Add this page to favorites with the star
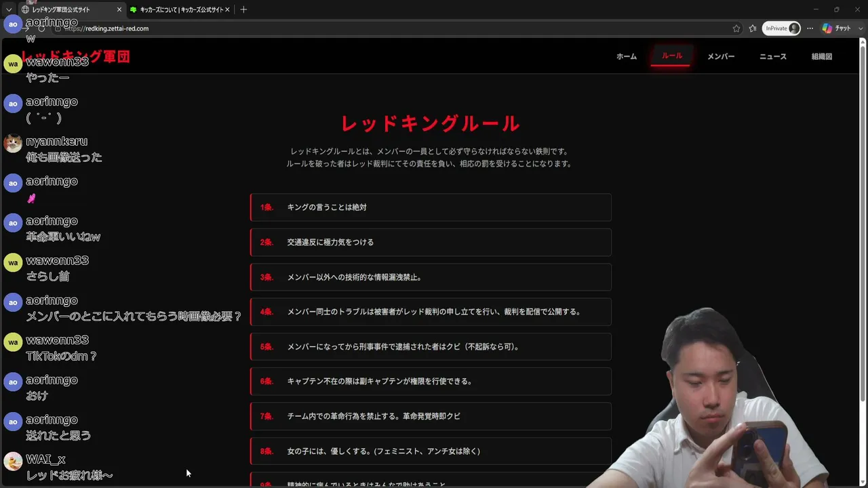 736,28
